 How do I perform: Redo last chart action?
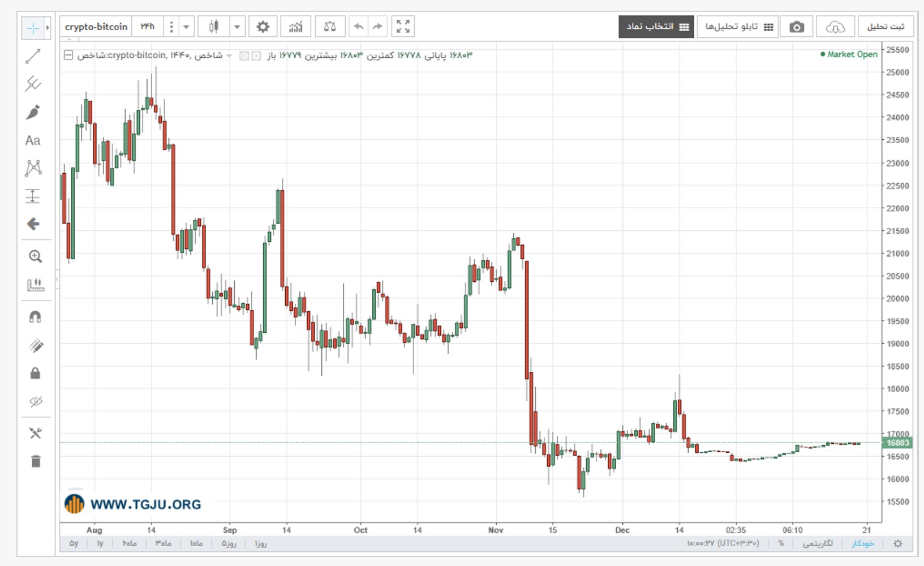click(377, 27)
